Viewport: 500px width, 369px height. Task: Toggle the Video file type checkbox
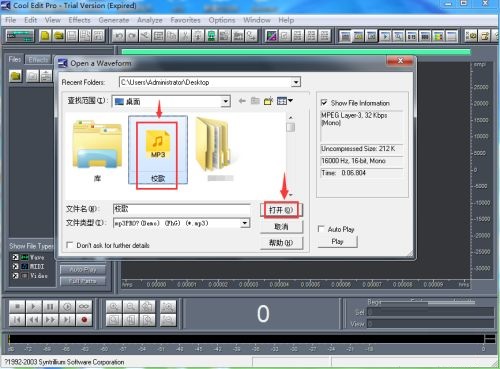(15, 276)
